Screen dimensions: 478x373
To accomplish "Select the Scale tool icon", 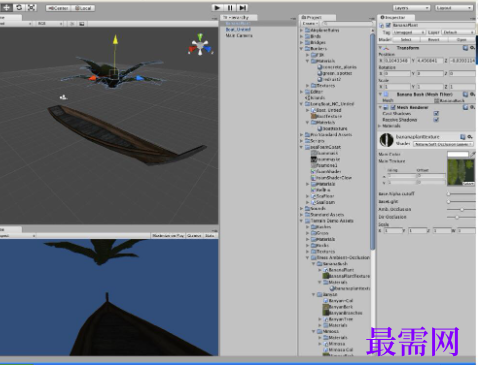I will coord(31,7).
